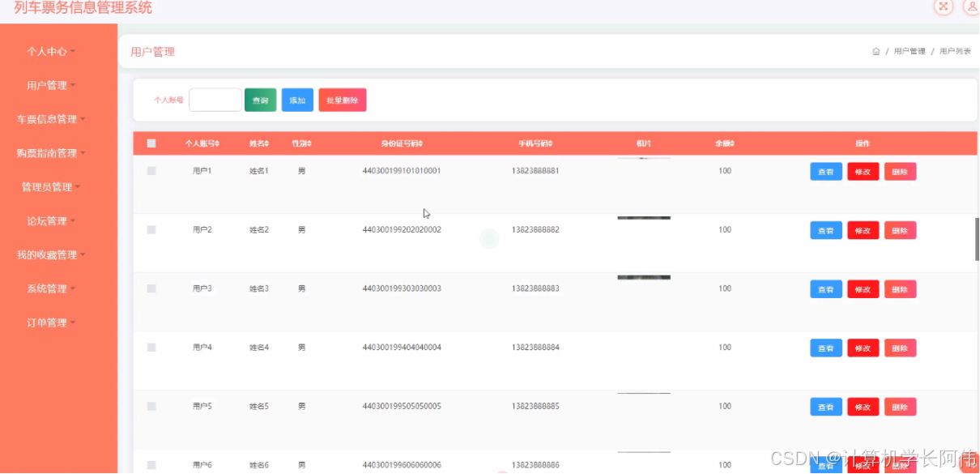Viewport: 980px width, 474px height.
Task: Click the 批量删除 button
Action: point(343,100)
